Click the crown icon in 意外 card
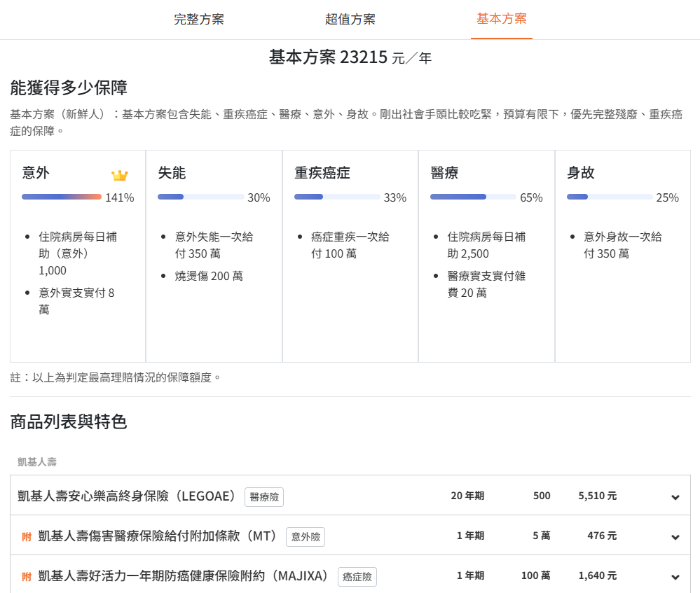The height and width of the screenshot is (593, 700). 120,175
